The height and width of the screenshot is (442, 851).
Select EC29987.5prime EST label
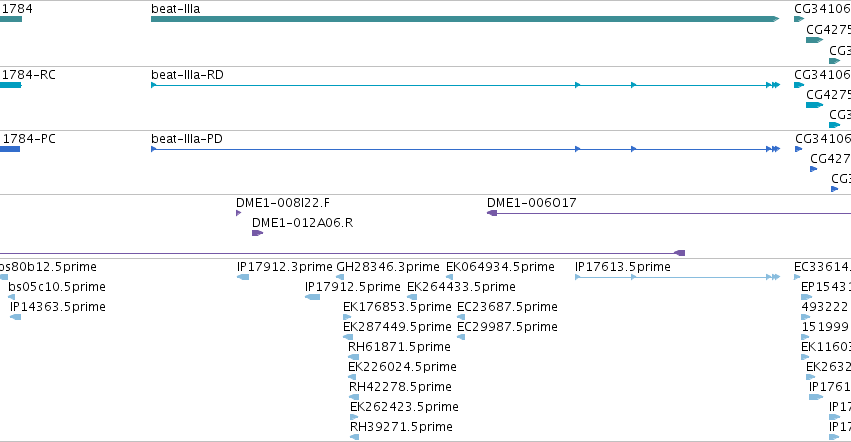pos(507,327)
